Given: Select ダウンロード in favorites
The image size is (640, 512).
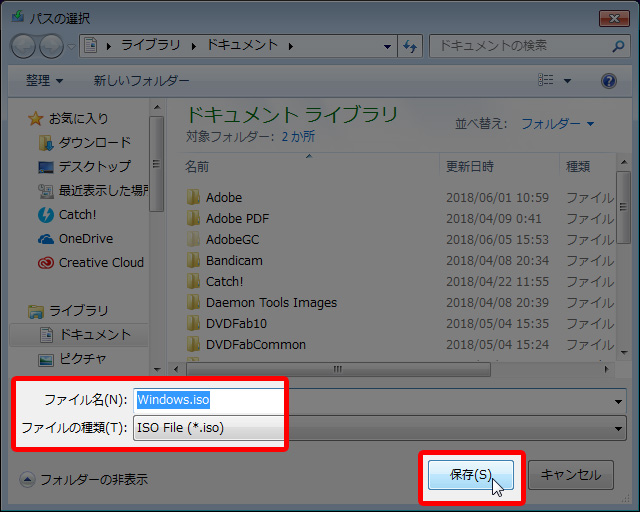Looking at the screenshot, I should [94, 143].
